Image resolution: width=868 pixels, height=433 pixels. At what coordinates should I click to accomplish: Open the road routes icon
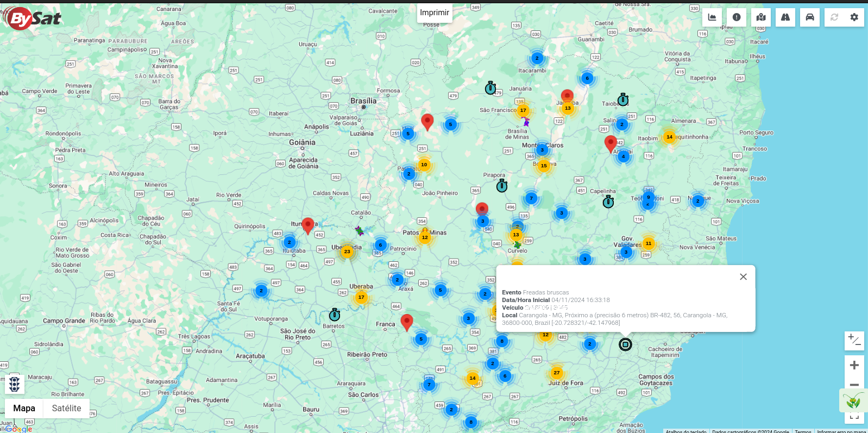[785, 17]
